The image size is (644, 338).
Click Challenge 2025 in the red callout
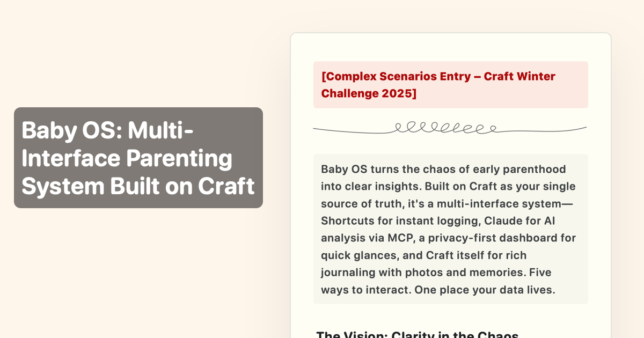pyautogui.click(x=369, y=93)
